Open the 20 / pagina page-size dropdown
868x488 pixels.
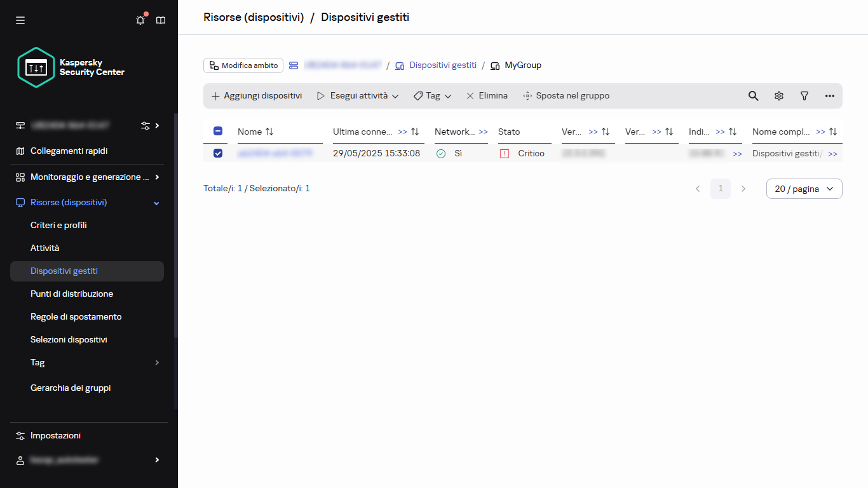(x=803, y=189)
